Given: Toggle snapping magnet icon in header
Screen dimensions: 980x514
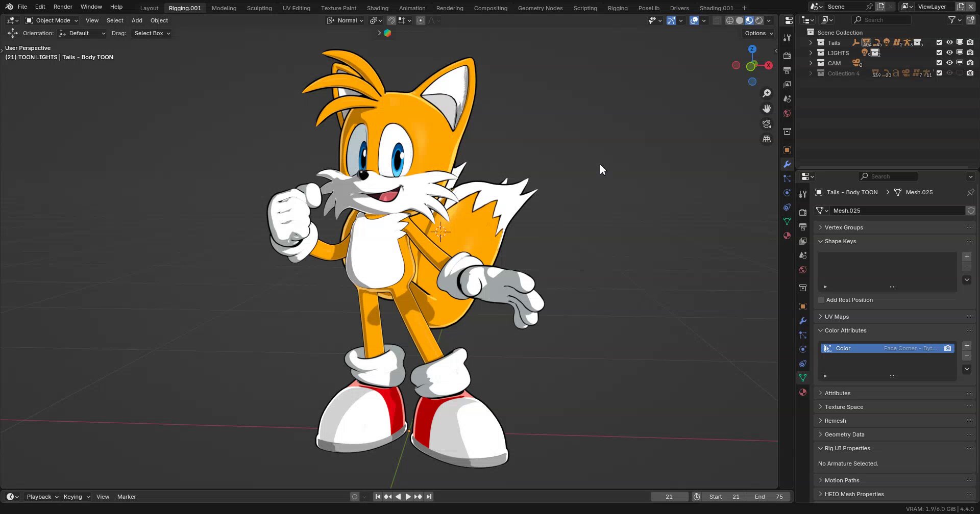Looking at the screenshot, I should pos(391,20).
